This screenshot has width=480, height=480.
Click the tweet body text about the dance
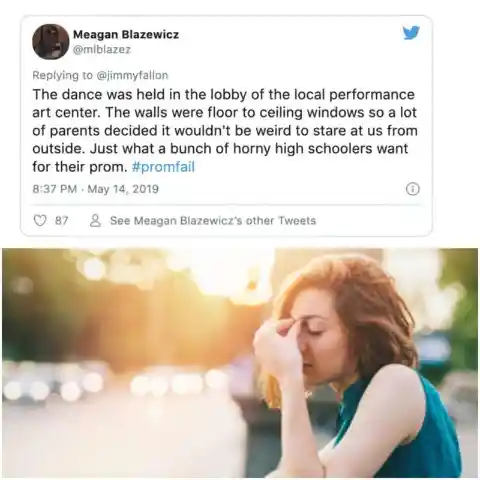(225, 131)
